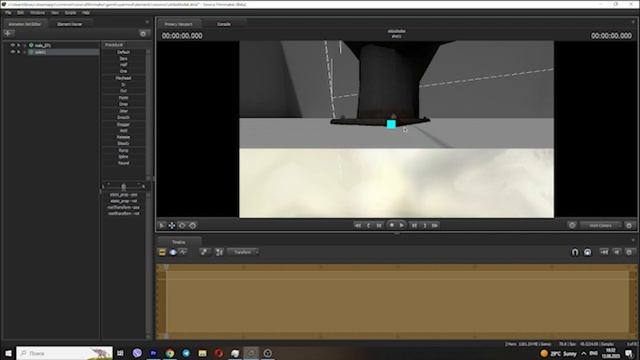Click the timeline icon left of Transform
Viewport: 640px width, 360px height.
coord(219,252)
